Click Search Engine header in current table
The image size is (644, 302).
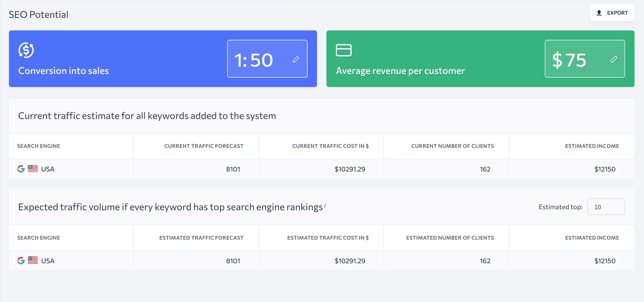[x=39, y=146]
